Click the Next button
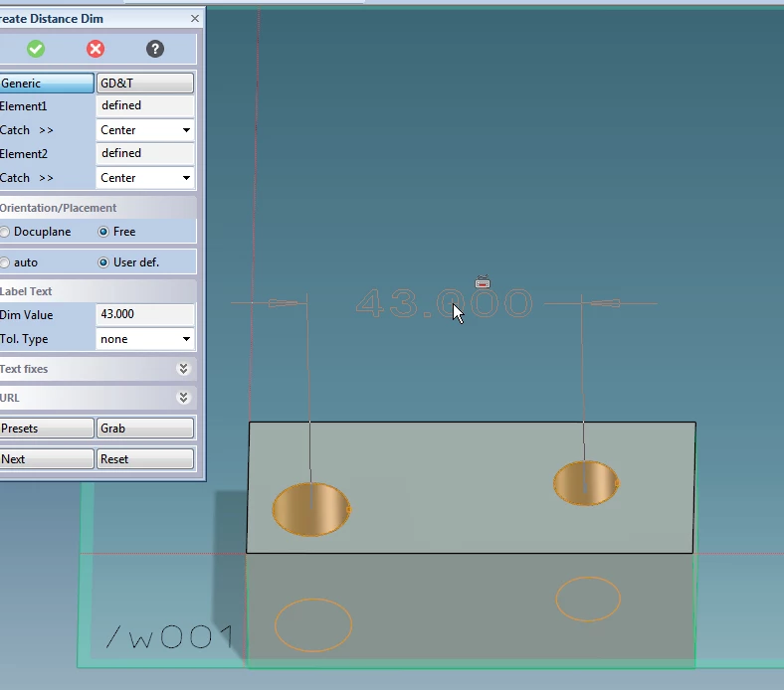 [x=47, y=458]
